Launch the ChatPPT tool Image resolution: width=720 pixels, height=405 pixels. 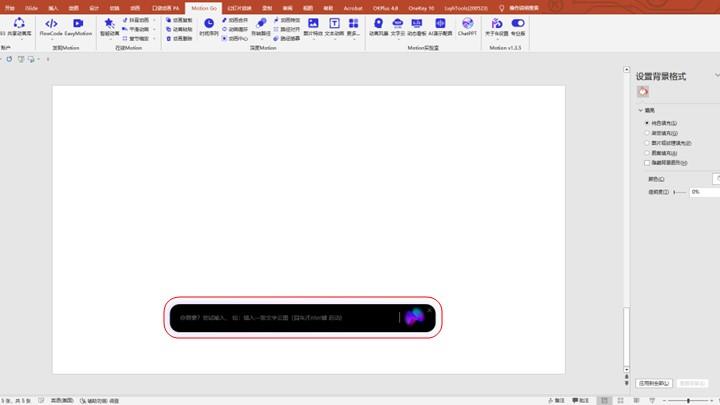click(x=467, y=27)
